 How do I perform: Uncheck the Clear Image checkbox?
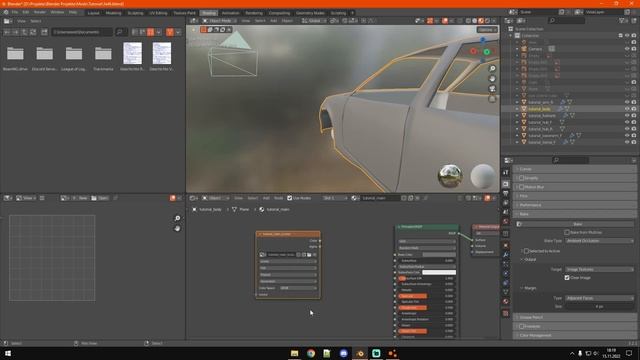point(567,278)
